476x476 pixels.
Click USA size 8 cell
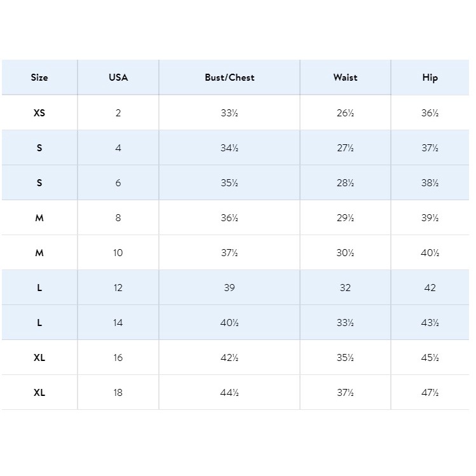point(118,218)
